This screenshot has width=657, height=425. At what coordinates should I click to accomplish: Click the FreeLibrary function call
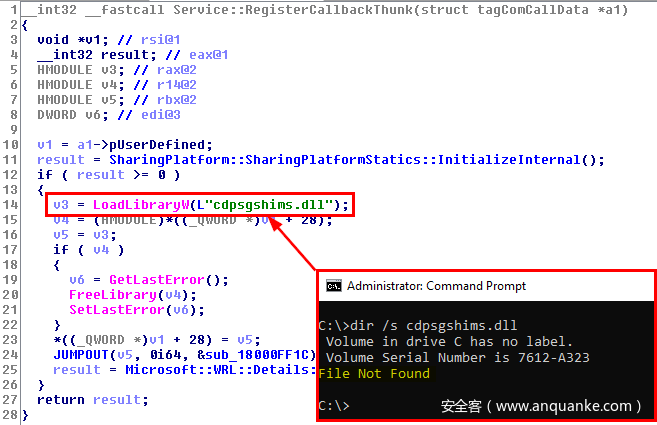(113, 295)
